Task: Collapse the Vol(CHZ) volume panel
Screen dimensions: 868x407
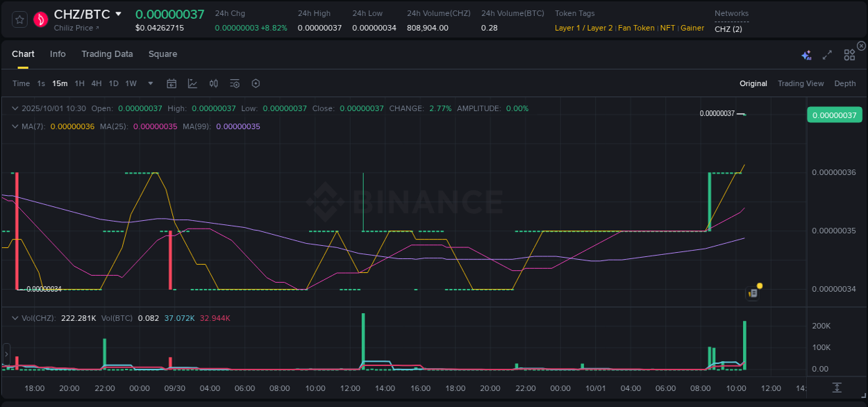Action: coord(14,317)
